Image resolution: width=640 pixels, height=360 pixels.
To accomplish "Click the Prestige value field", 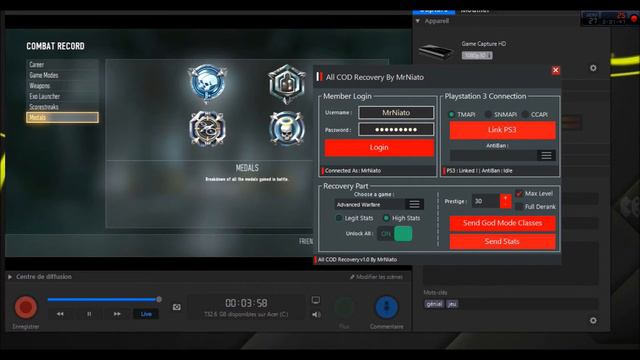I will click(x=486, y=201).
